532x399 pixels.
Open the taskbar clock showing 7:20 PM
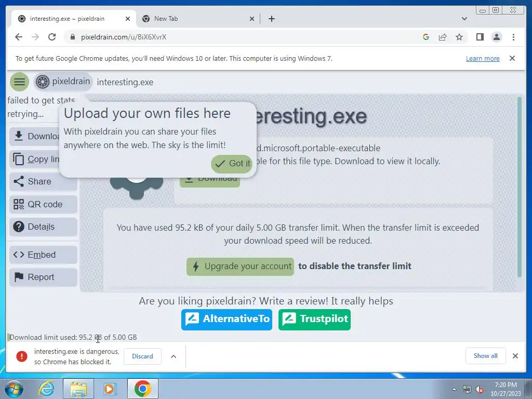click(x=506, y=389)
